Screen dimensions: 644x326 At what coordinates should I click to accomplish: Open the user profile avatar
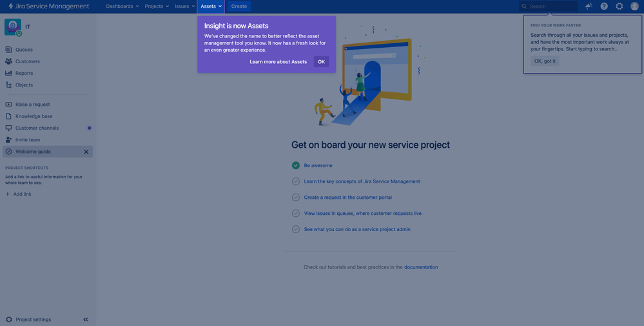[x=634, y=6]
